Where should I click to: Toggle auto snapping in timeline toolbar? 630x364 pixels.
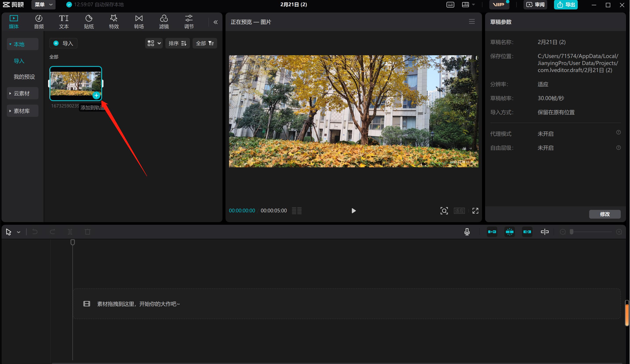509,232
